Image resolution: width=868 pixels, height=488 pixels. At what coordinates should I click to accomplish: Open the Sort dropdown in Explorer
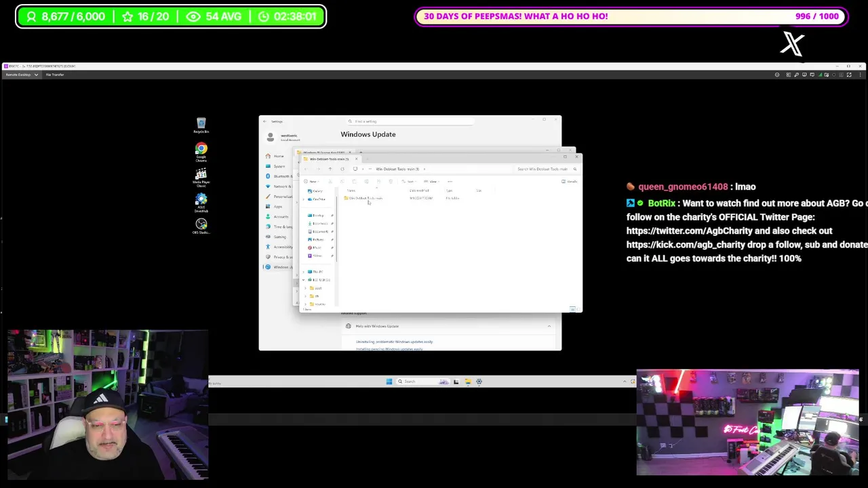(x=408, y=182)
